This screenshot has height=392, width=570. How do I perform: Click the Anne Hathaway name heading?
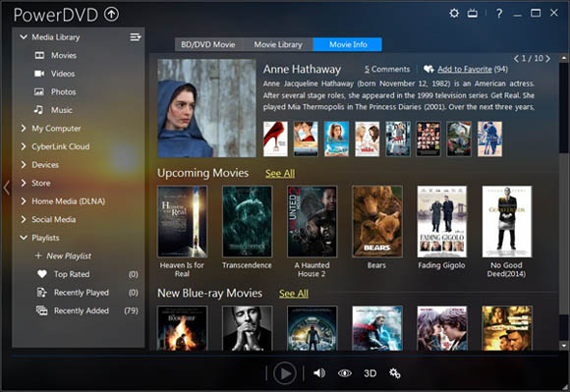click(302, 69)
